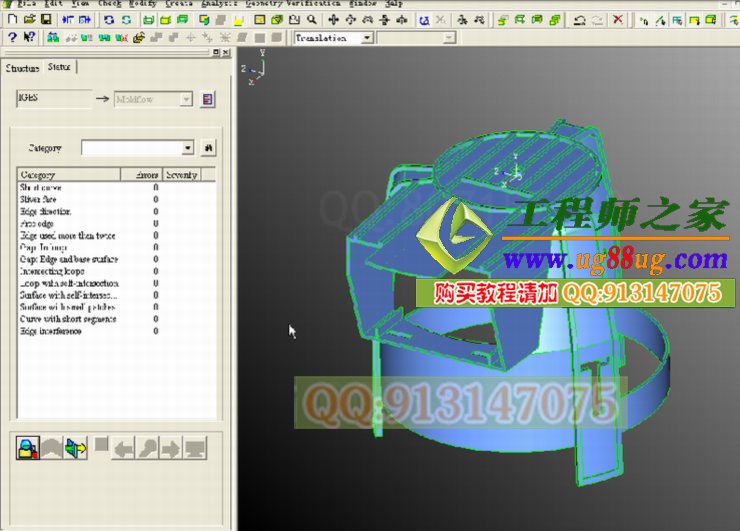Select the zoom magnifier tool
Screen dimensions: 740x531
pos(312,20)
